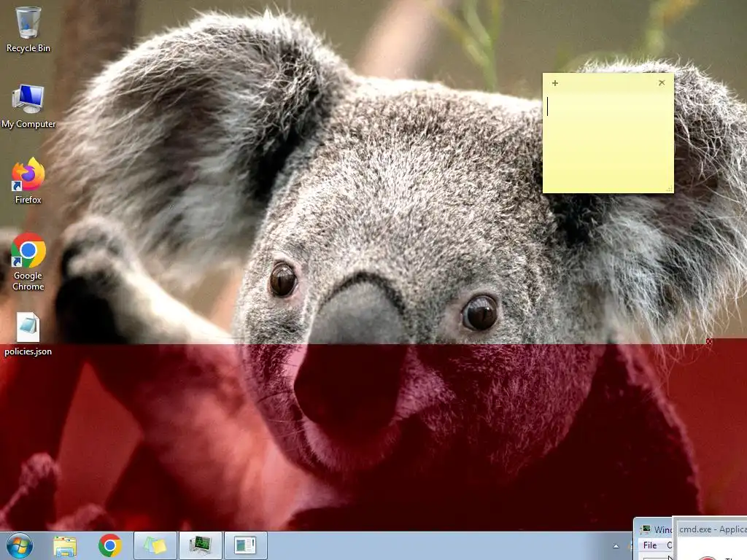Viewport: 747px width, 560px height.
Task: Grab the sticky note resize corner grip
Action: coord(670,189)
